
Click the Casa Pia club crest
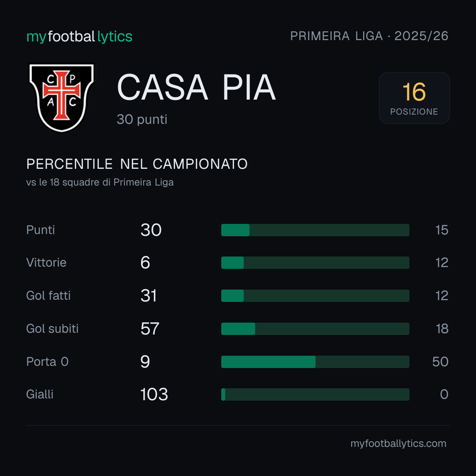click(62, 98)
